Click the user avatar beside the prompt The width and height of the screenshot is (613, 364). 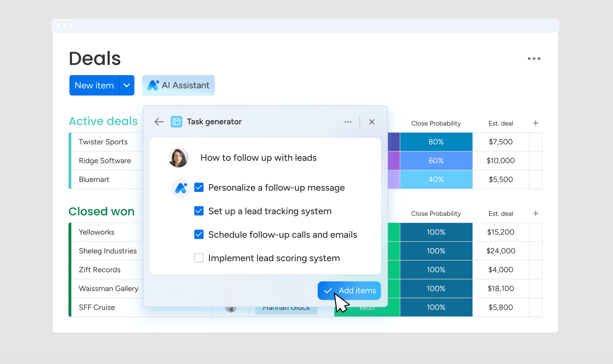[178, 157]
